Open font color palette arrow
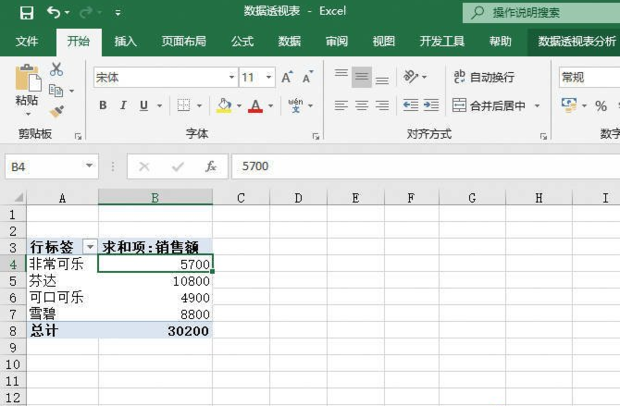 click(270, 106)
